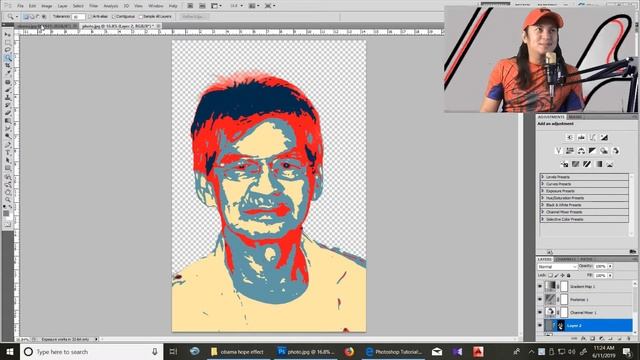Open the Fill slider arrow

(x=610, y=276)
